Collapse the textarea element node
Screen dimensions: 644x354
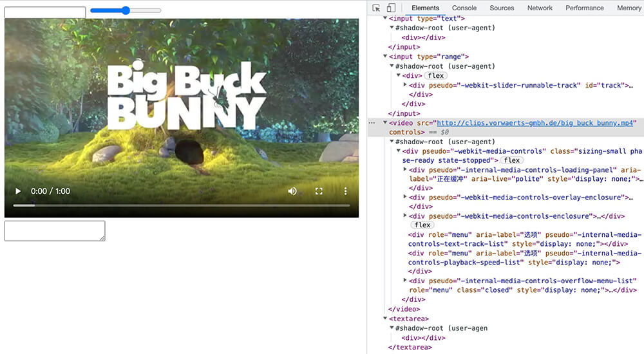pos(385,318)
